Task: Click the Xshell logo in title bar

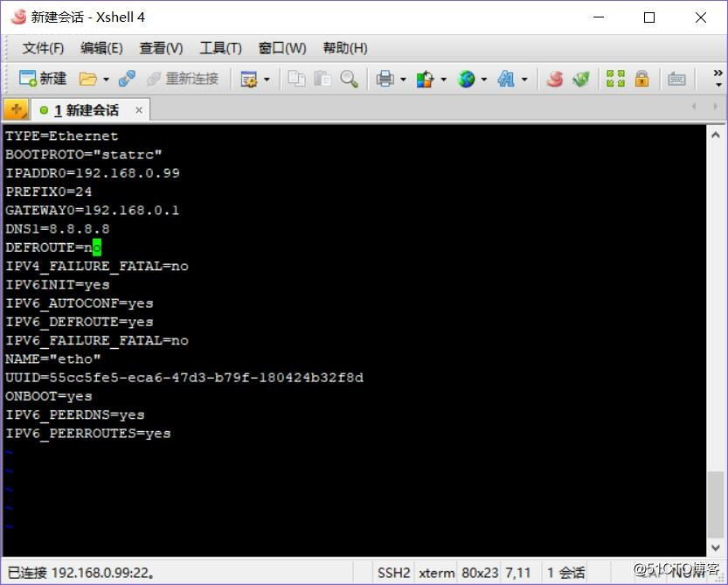Action: pos(18,17)
